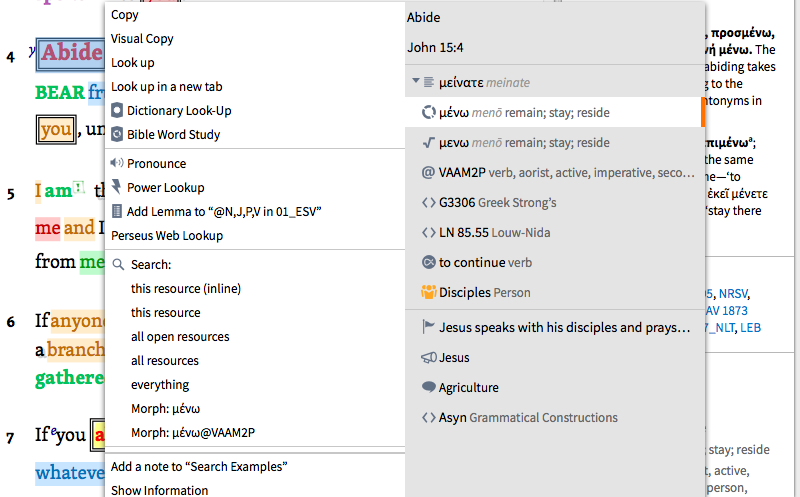This screenshot has height=497, width=800.
Task: Open Perseus Web Lookup
Action: click(167, 236)
